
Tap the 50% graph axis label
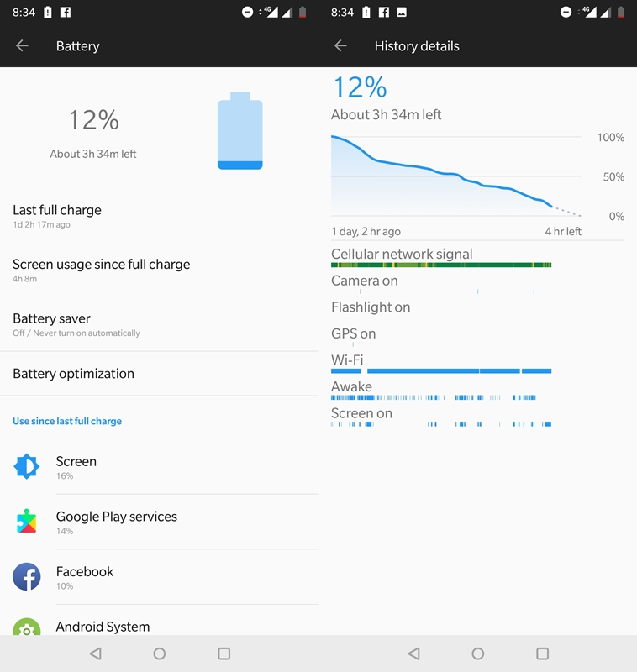613,177
